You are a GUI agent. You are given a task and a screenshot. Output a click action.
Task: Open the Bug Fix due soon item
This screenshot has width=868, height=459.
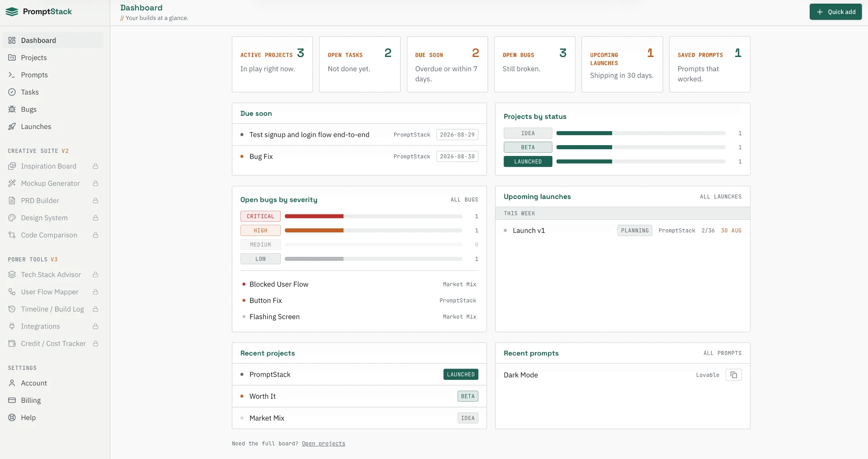359,156
